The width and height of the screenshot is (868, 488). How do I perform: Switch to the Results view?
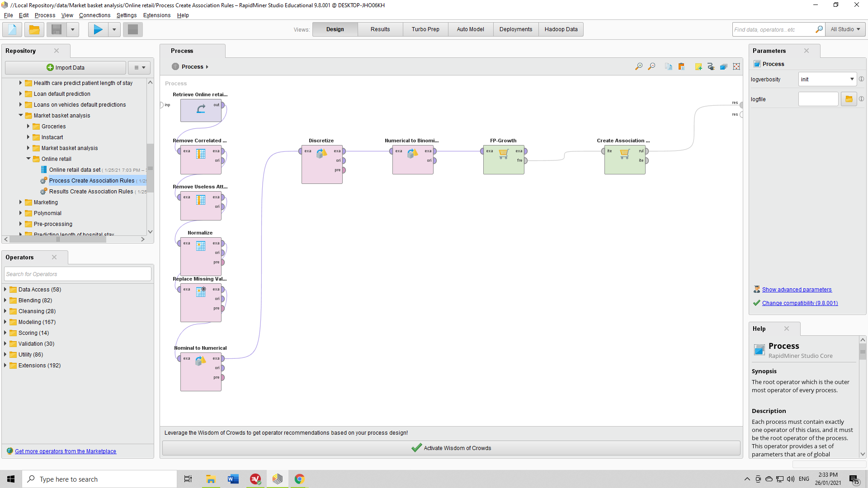[380, 29]
